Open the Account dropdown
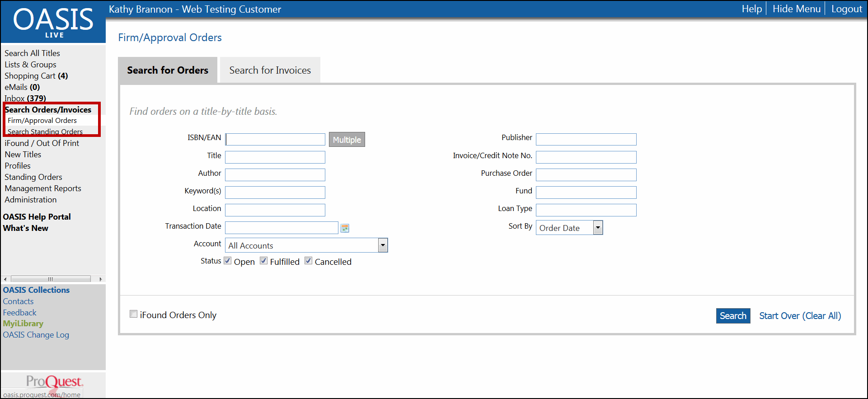The image size is (868, 399). click(306, 245)
